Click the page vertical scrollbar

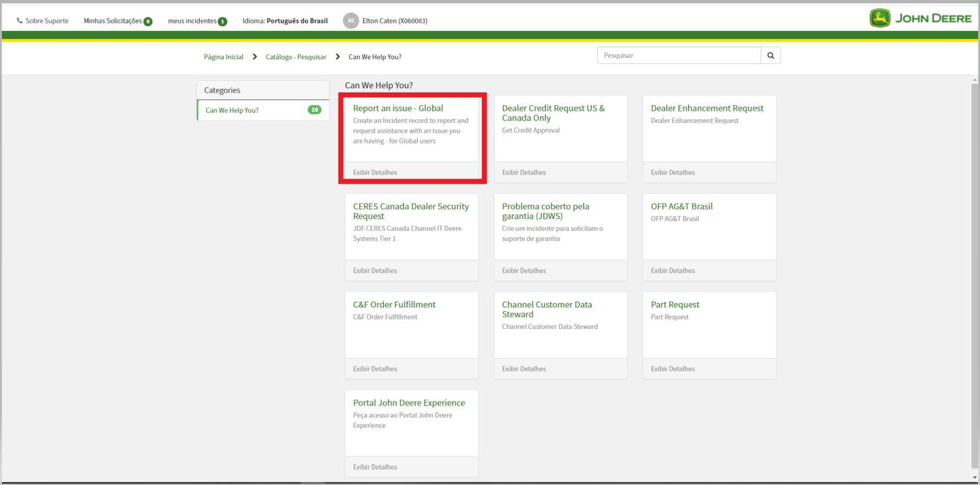click(975, 278)
